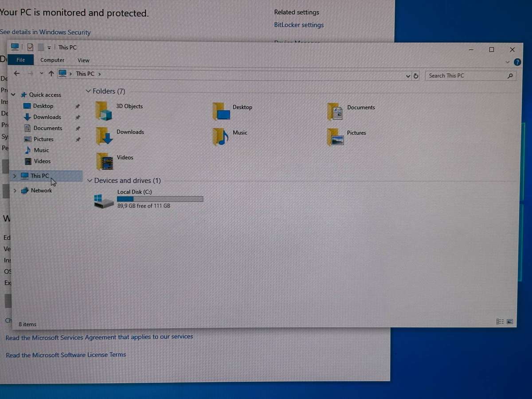
Task: Click the BitLocker settings link
Action: [x=299, y=25]
